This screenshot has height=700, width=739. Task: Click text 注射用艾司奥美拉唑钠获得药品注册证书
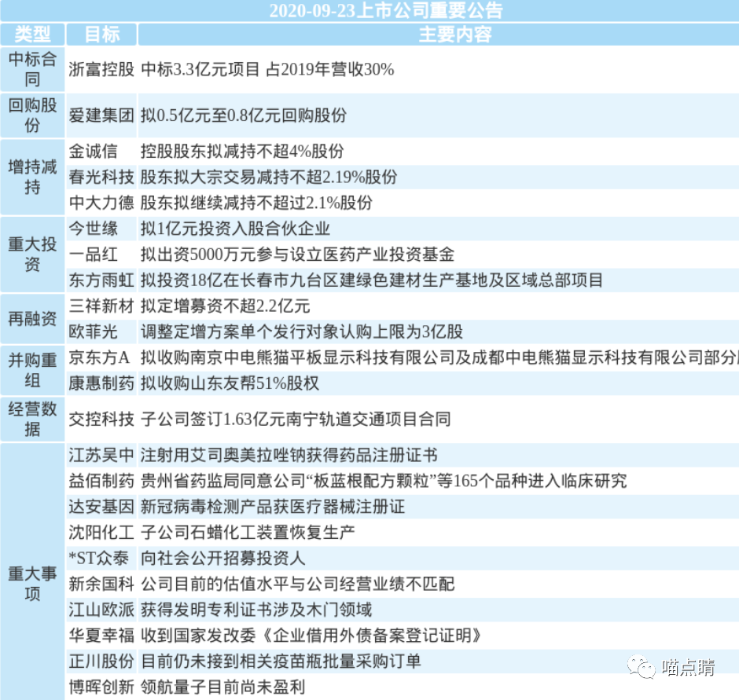[289, 455]
